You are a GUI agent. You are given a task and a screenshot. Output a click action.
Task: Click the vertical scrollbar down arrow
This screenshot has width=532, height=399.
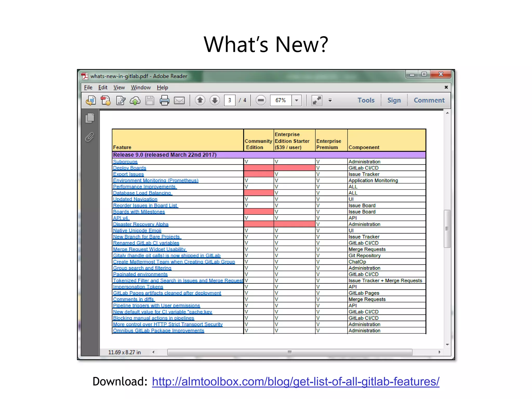447,344
